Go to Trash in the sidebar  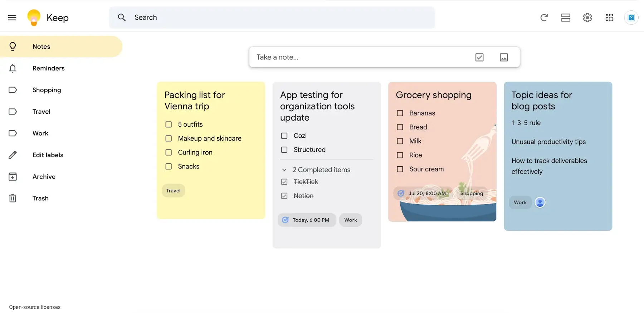[61, 198]
